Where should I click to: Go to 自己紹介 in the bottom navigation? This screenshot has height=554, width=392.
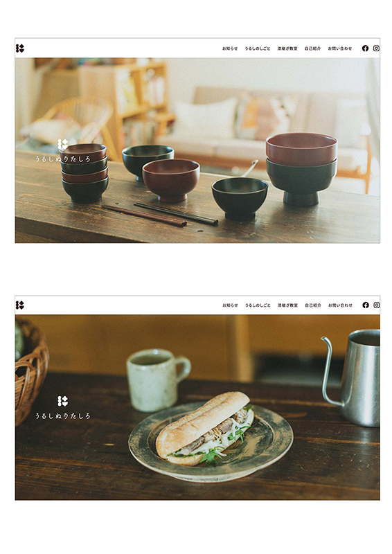tap(313, 305)
